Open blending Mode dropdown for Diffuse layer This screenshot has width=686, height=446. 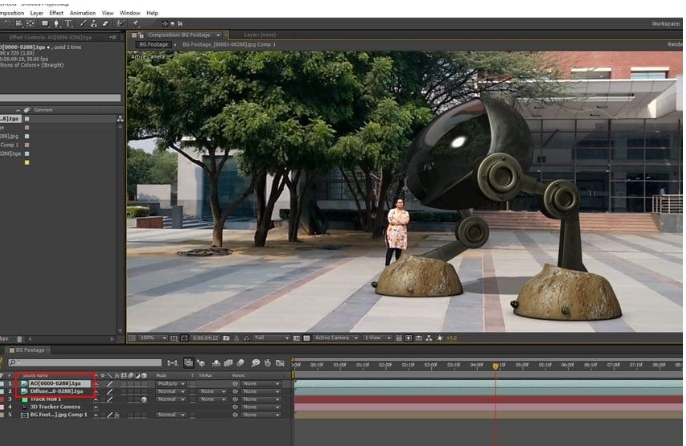171,391
